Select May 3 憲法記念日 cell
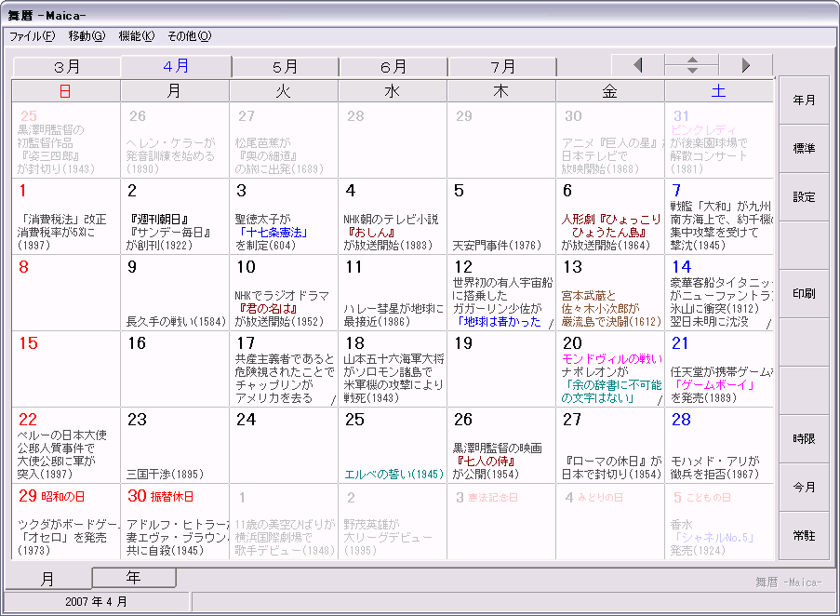Viewport: 840px width, 616px height. pos(500,522)
